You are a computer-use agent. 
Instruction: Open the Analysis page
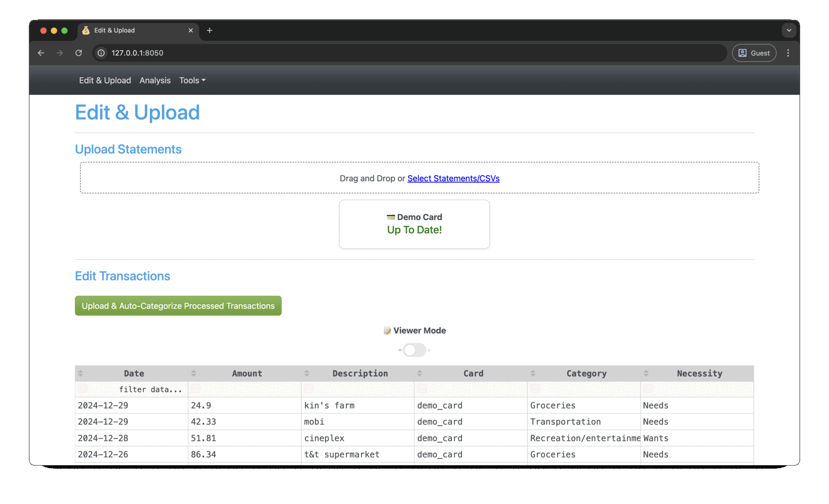[155, 80]
